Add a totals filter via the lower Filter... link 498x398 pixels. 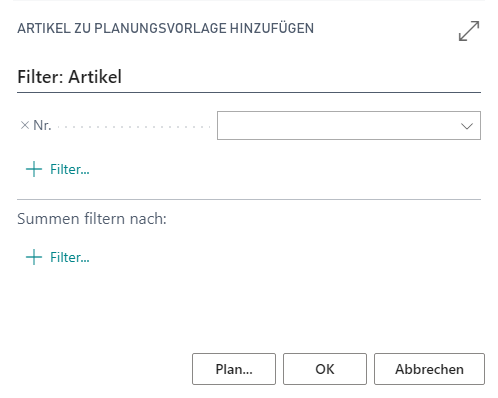(70, 257)
